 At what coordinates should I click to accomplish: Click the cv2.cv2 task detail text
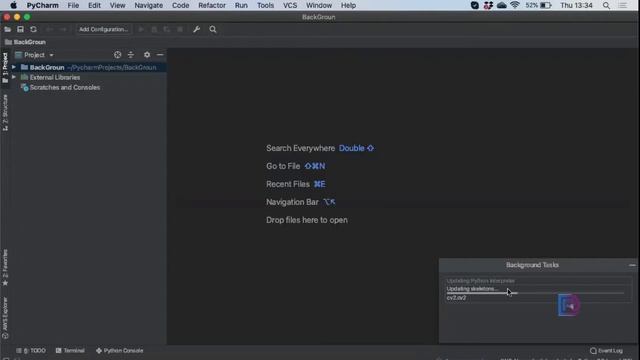(x=456, y=298)
